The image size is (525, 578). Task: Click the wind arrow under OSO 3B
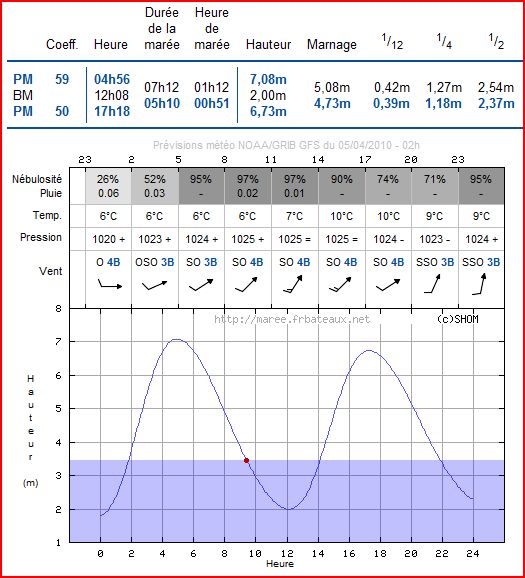[154, 285]
